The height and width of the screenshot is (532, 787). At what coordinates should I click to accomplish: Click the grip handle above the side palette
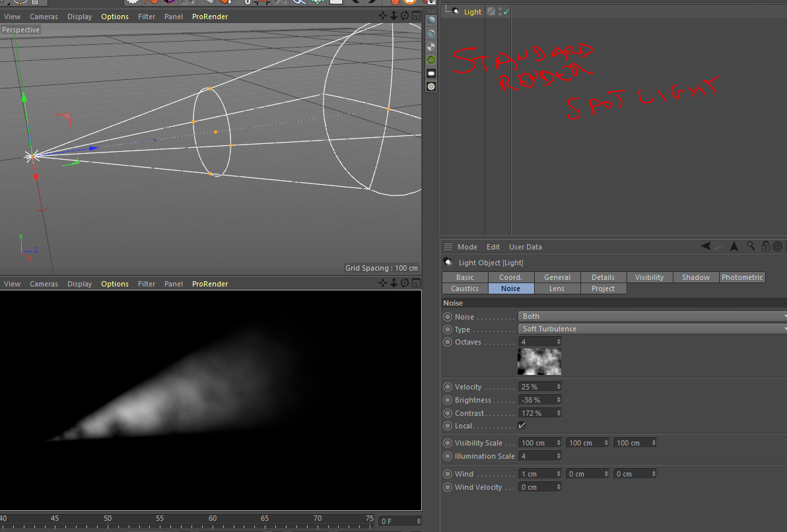[431, 10]
